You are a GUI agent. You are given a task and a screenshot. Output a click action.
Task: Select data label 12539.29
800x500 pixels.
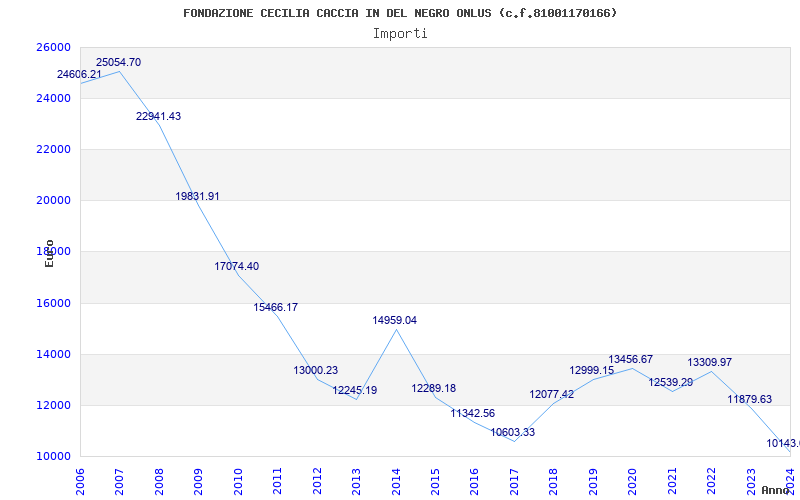pos(671,382)
